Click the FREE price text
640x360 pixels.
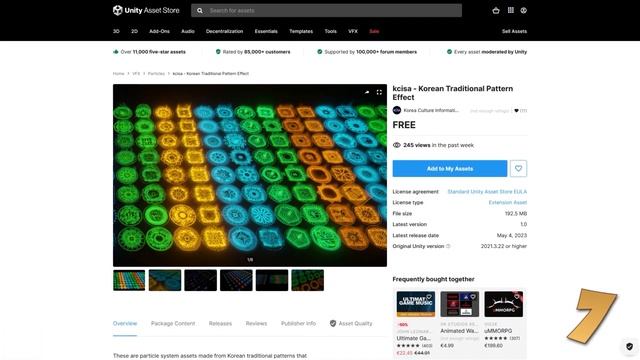click(x=404, y=125)
